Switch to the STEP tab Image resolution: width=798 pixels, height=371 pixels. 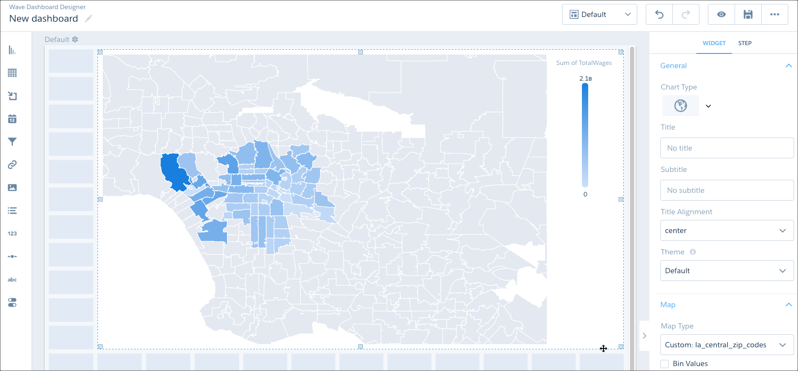(745, 43)
